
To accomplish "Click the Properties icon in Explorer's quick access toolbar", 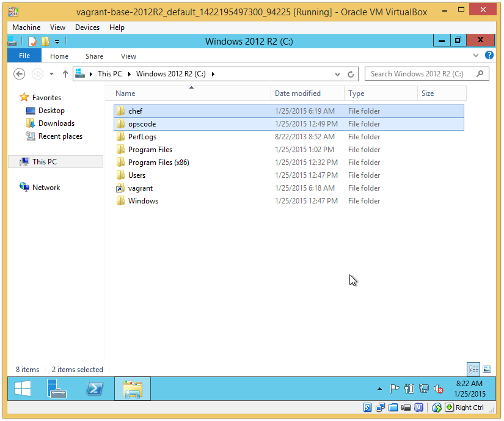I will (x=32, y=41).
